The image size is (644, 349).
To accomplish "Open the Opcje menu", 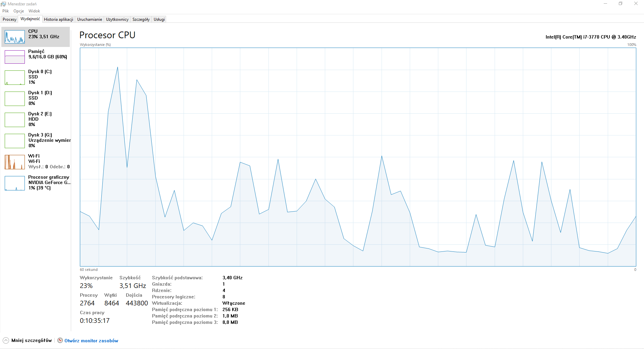I will click(18, 11).
